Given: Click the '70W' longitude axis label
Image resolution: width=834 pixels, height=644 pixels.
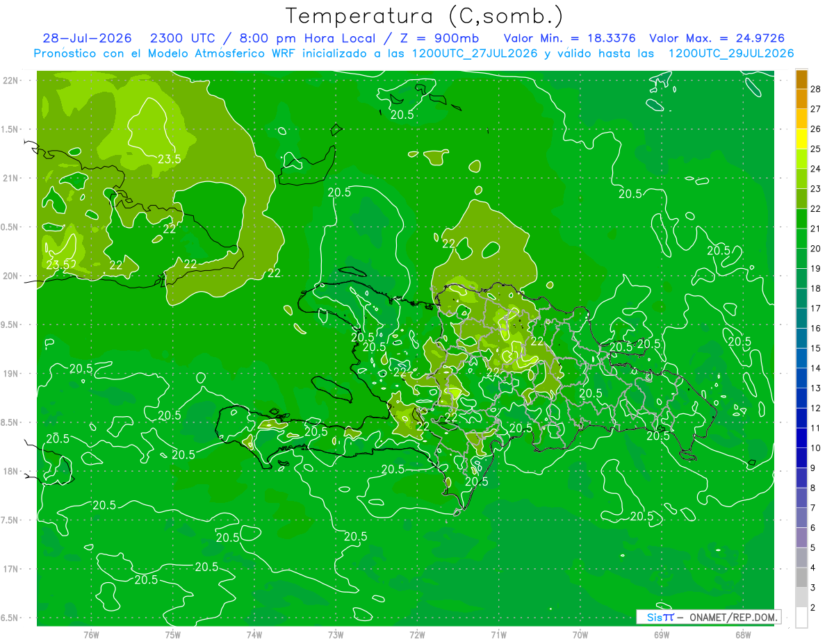Looking at the screenshot, I should [580, 635].
